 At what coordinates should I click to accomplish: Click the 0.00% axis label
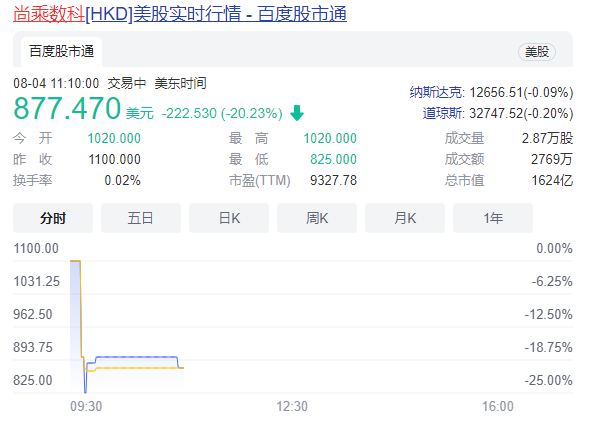554,249
